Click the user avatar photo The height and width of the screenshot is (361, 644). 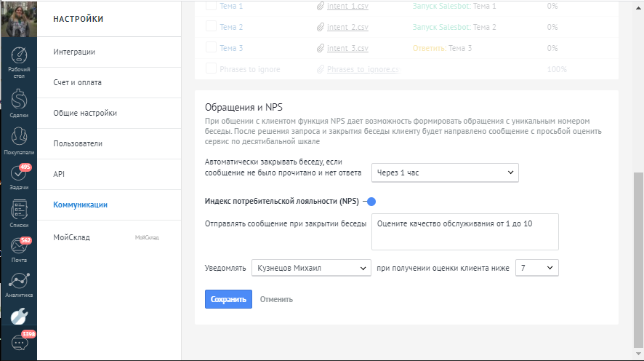coord(18,18)
